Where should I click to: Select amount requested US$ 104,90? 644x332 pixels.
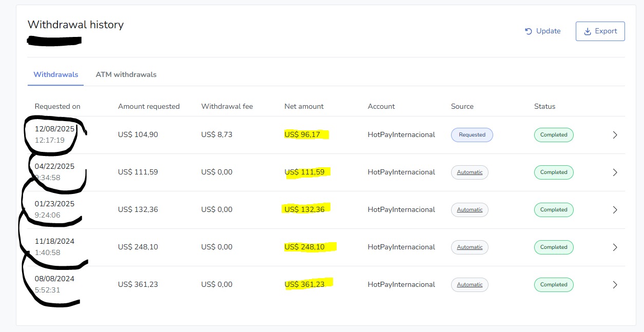[138, 135]
